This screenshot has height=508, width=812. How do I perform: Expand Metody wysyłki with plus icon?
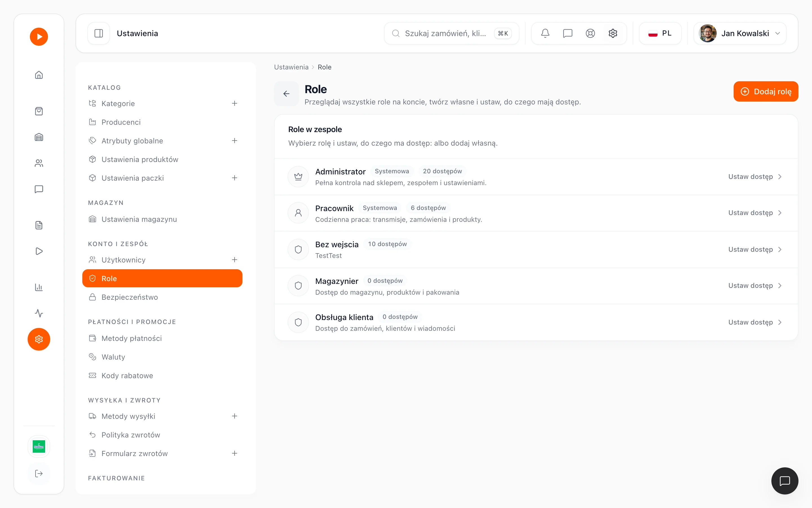coord(235,416)
